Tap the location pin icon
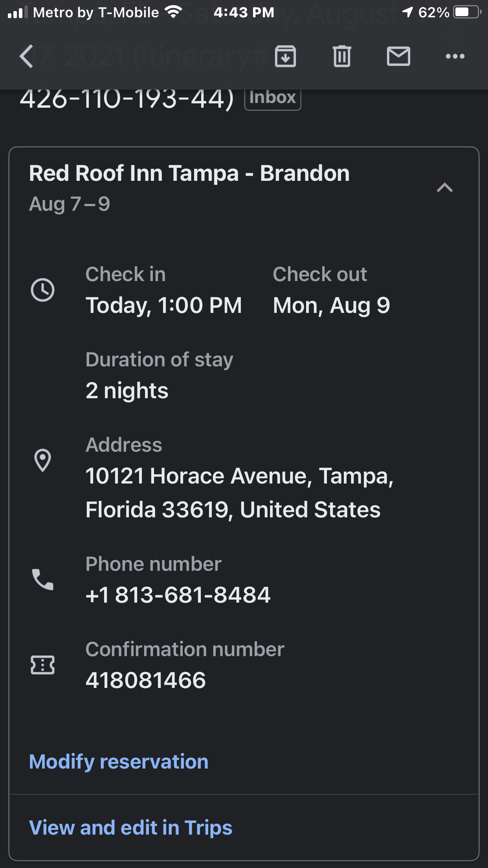This screenshot has width=488, height=868. (x=42, y=460)
